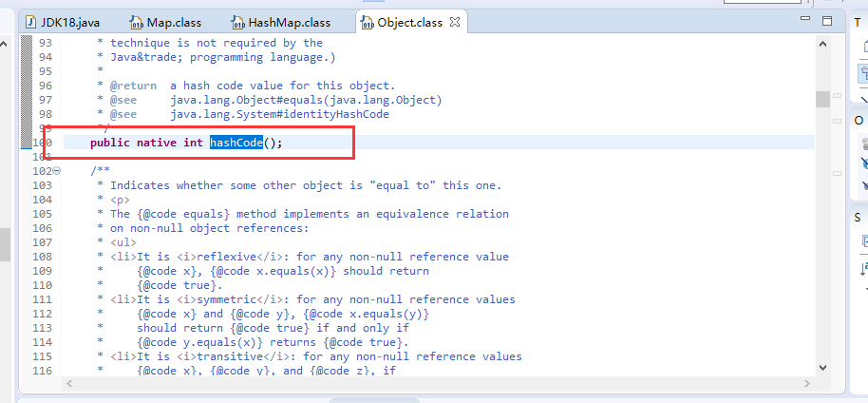The width and height of the screenshot is (868, 403).
Task: Switch to the HashMap.class editor tab
Action: [282, 23]
